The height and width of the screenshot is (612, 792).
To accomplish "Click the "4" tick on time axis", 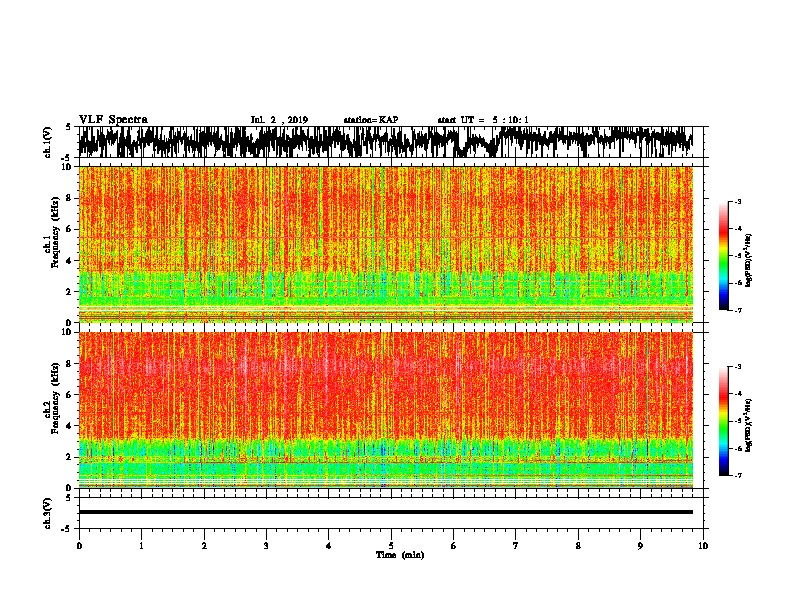I will point(329,546).
